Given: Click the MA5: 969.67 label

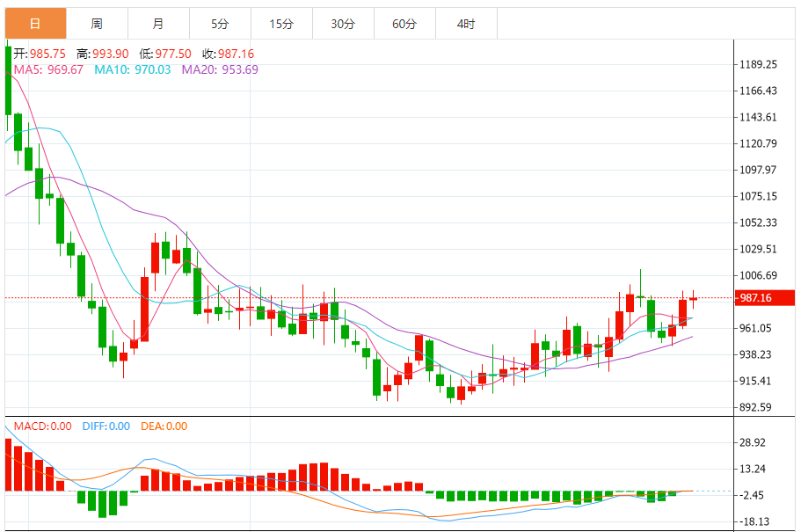Looking at the screenshot, I should 48,69.
